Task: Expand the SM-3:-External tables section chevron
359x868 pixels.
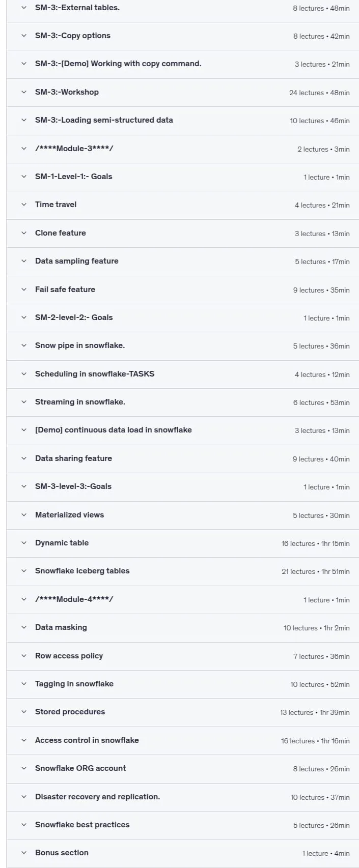Action: 24,8
